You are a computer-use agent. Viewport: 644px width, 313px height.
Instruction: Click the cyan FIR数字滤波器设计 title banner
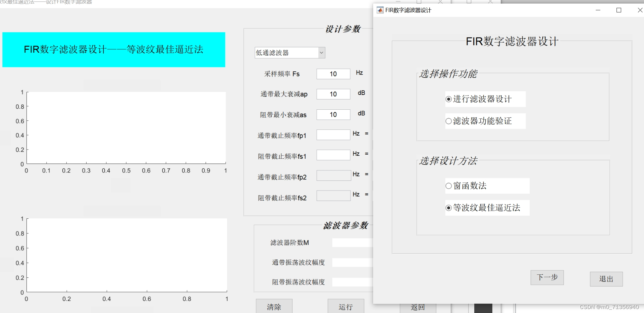pos(114,49)
